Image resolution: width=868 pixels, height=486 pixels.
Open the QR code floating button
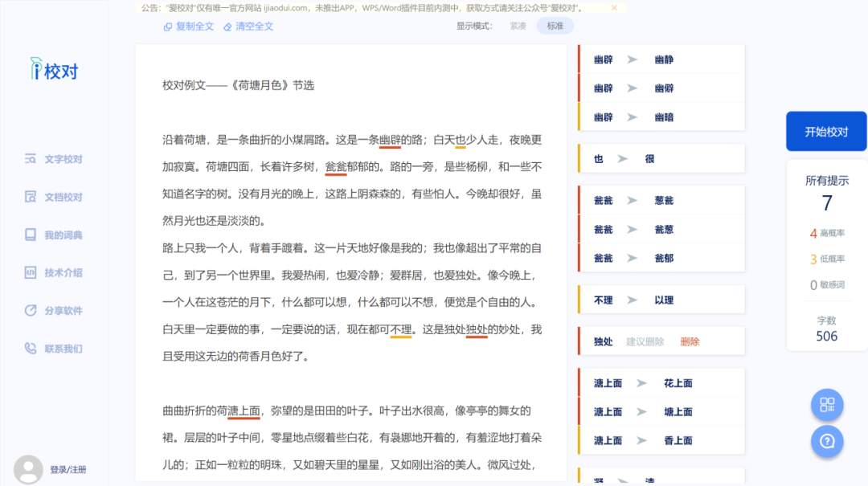click(x=827, y=405)
